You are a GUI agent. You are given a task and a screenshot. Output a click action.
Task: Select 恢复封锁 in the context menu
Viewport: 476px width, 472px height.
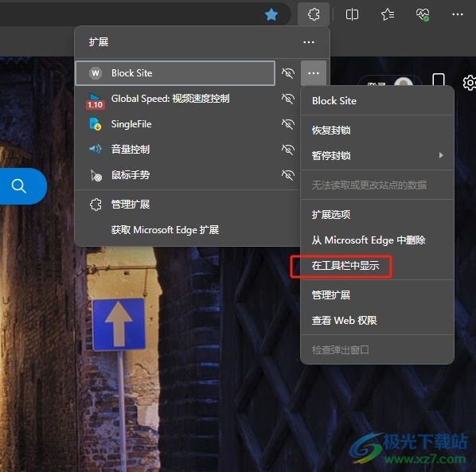377,131
